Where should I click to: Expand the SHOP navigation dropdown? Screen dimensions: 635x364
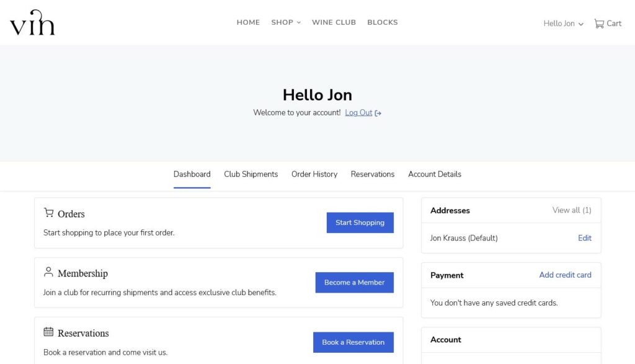pyautogui.click(x=285, y=22)
